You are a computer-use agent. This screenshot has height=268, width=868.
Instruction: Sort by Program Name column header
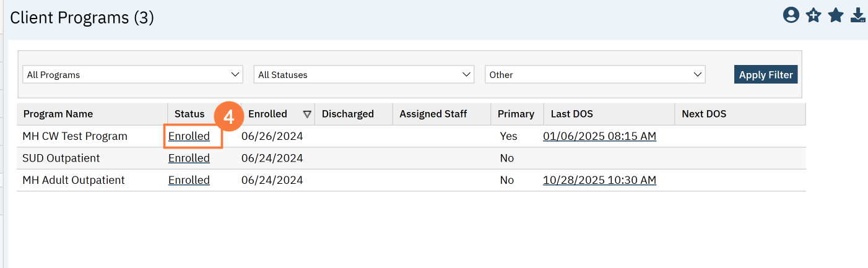(x=58, y=114)
